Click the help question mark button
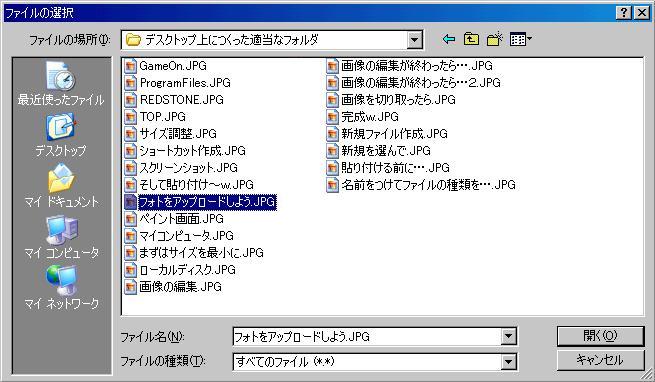This screenshot has height=382, width=655. [623, 13]
